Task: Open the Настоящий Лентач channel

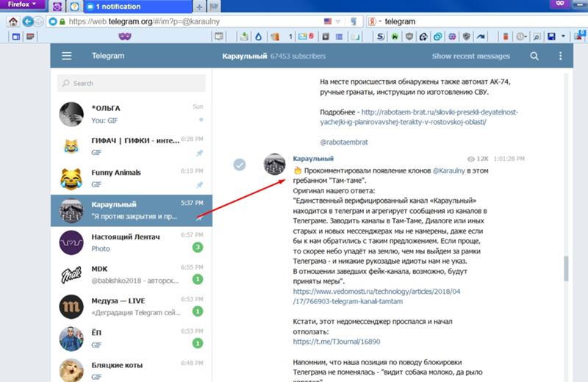Action: (x=132, y=242)
